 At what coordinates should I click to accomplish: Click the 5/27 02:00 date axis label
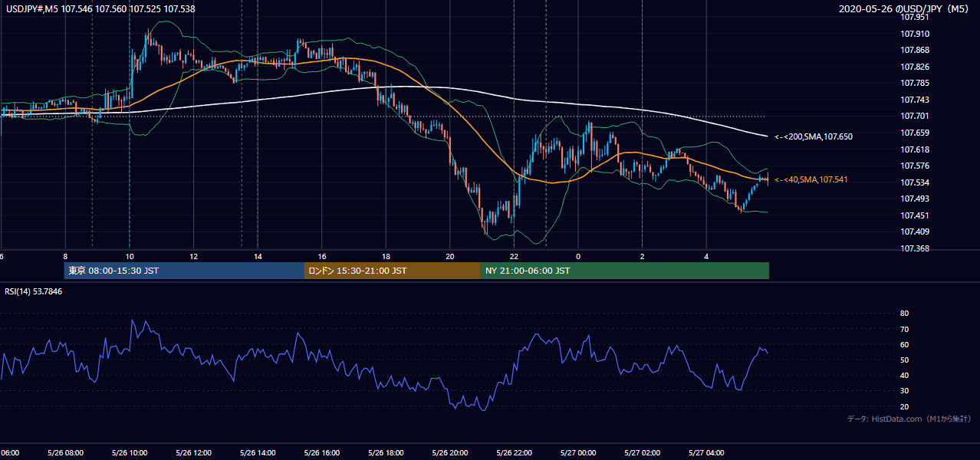643,453
